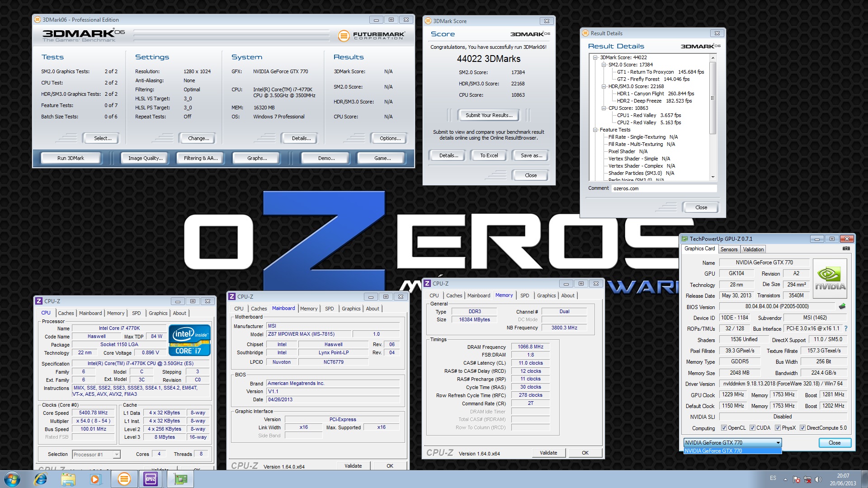
Task: Click the 3DMark Score window title icon
Action: click(x=429, y=21)
